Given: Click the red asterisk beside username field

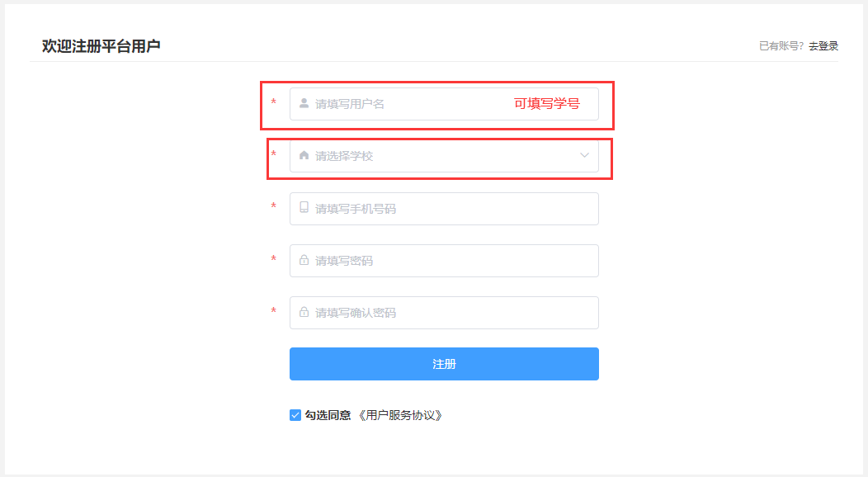Looking at the screenshot, I should [274, 102].
